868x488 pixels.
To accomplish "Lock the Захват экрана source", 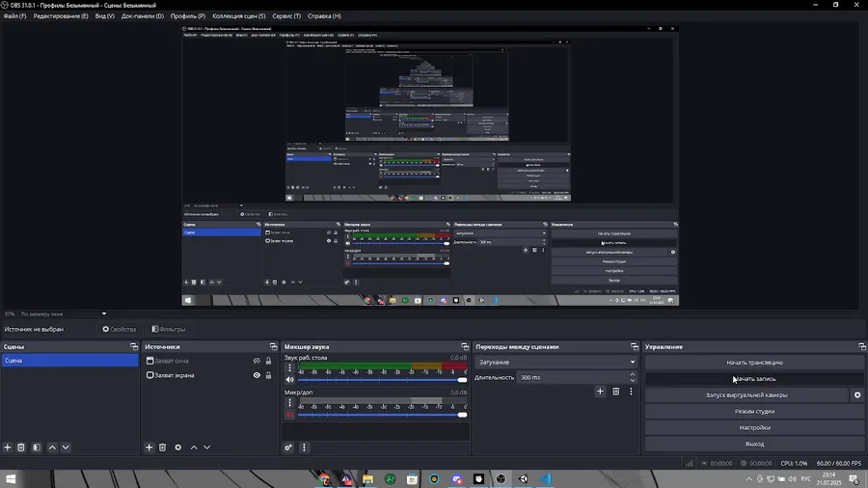I will tap(268, 375).
